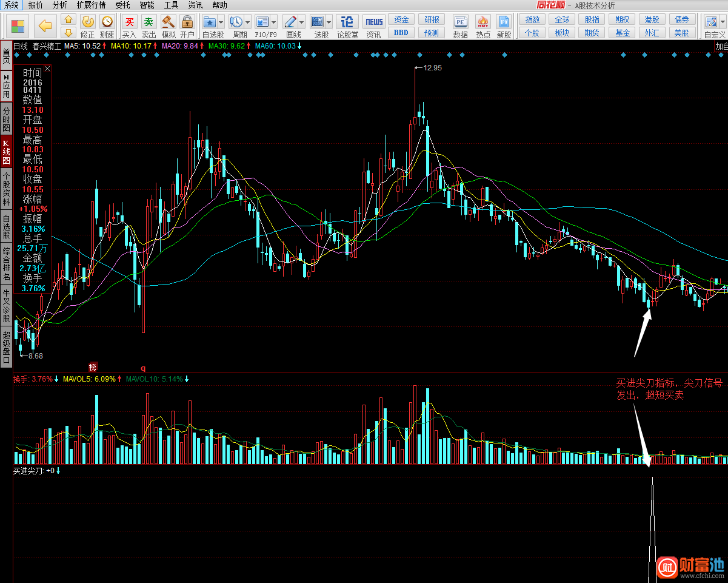Click the back arrow icon in toolbar
The height and width of the screenshot is (583, 728).
[44, 26]
